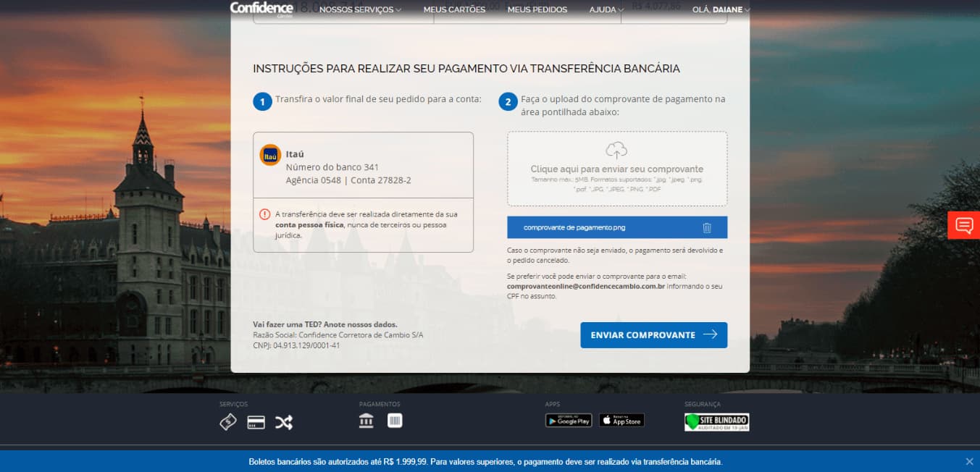Click the shuffle arrows icon under Serviços
980x472 pixels.
pos(284,423)
